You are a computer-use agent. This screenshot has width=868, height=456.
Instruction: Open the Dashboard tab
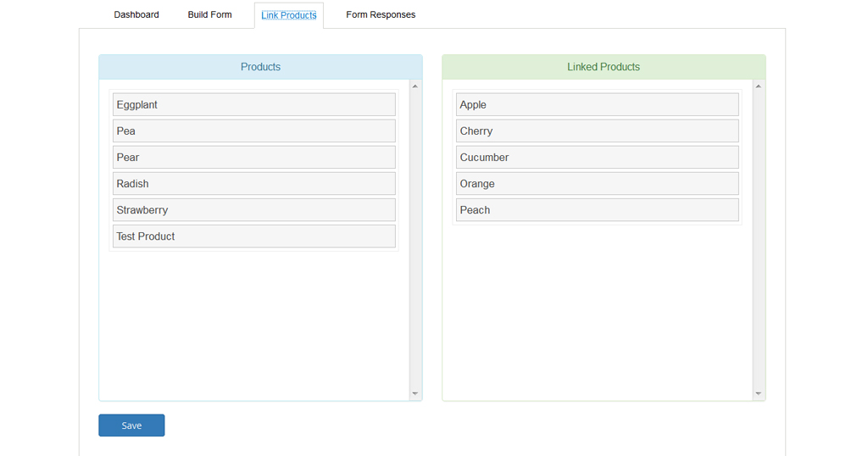point(136,15)
